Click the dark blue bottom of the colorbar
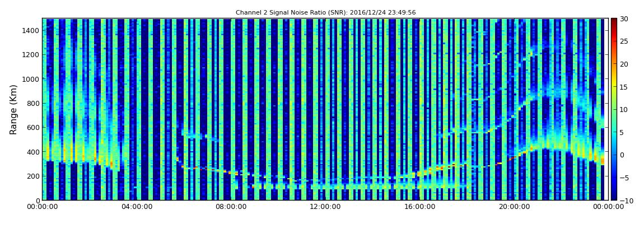Screen dimensions: 644x228 614,197
